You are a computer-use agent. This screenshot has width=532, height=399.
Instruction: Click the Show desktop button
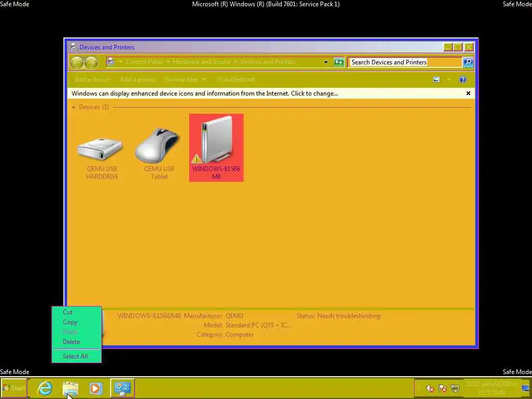(526, 388)
